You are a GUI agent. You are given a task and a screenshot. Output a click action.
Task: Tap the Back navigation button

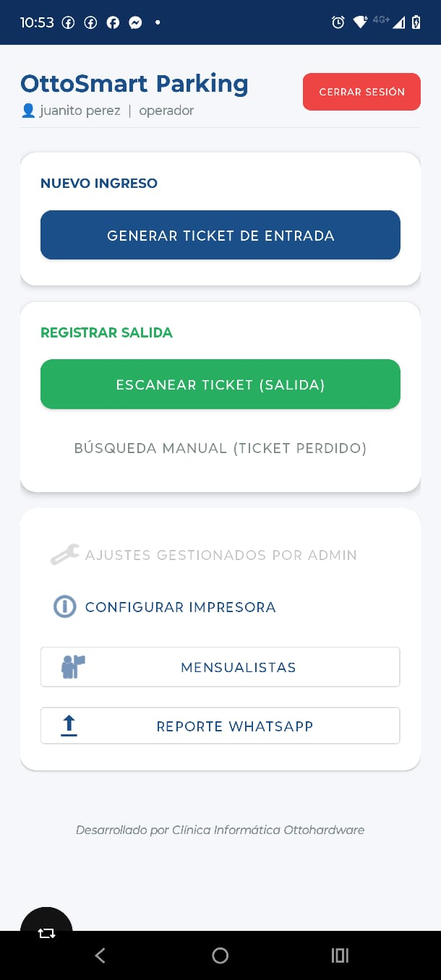[100, 955]
